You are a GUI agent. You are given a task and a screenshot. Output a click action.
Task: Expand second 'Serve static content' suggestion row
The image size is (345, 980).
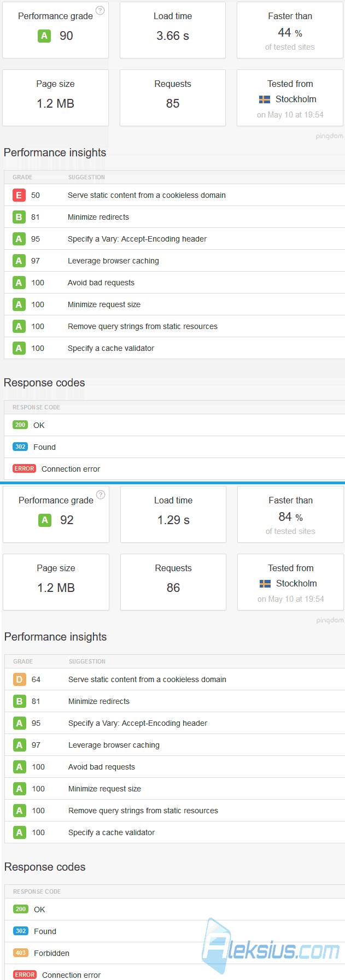175,679
